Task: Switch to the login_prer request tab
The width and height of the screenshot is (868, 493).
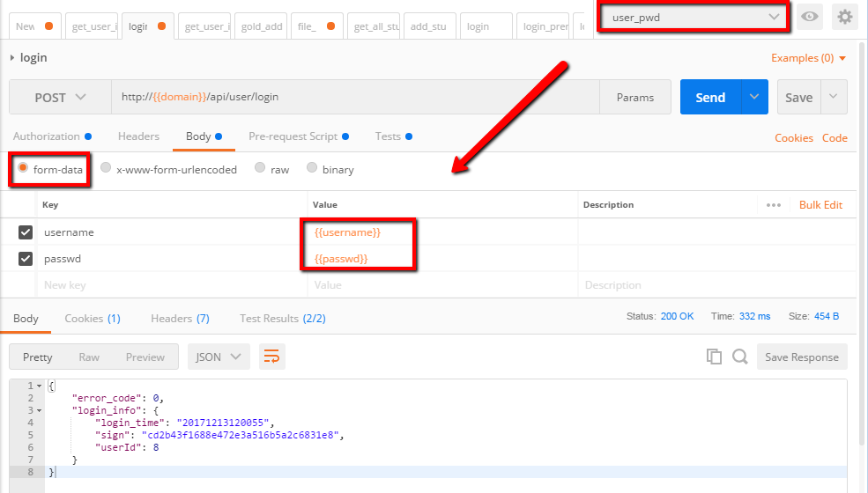Action: (543, 26)
